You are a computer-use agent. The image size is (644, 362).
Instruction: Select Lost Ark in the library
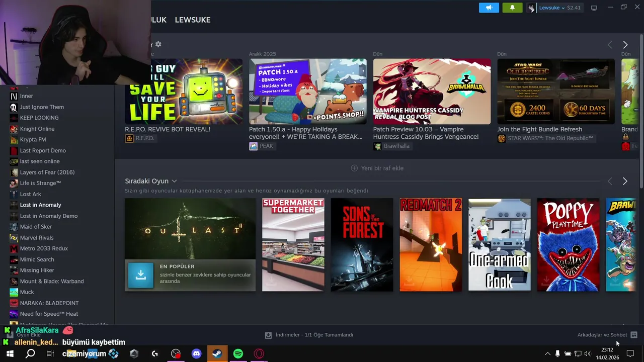31,194
